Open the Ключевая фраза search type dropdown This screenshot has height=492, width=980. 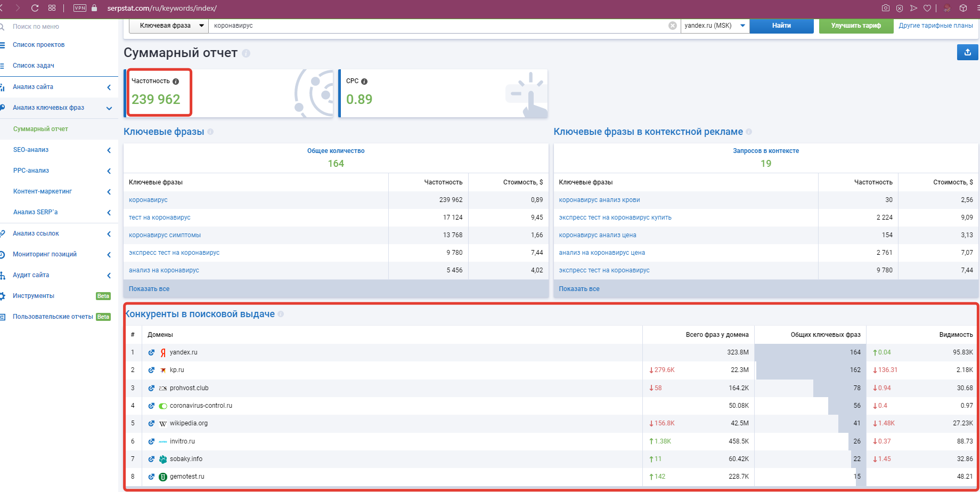click(168, 26)
